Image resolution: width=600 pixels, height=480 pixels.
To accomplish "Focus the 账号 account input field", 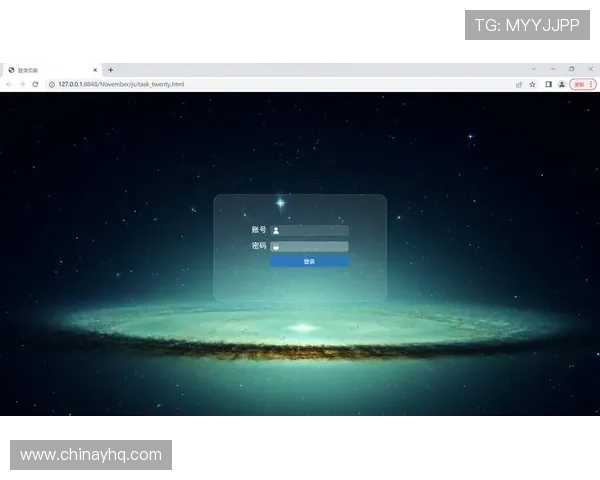I will [x=314, y=230].
